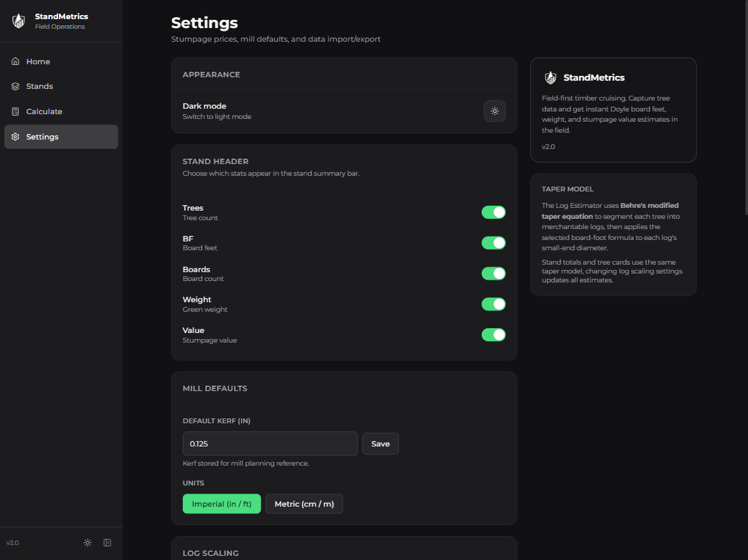Toggle the Weight green weight switch

[493, 304]
